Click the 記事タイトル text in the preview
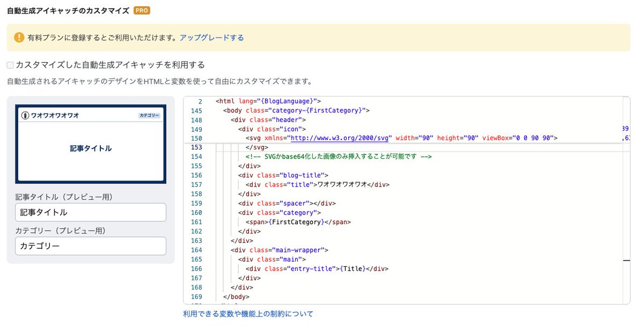The image size is (644, 328). click(x=91, y=148)
